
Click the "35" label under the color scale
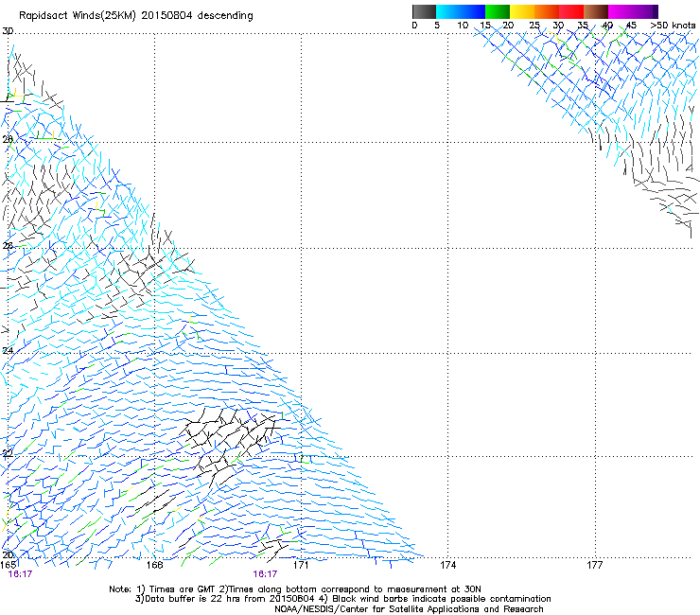tap(583, 26)
